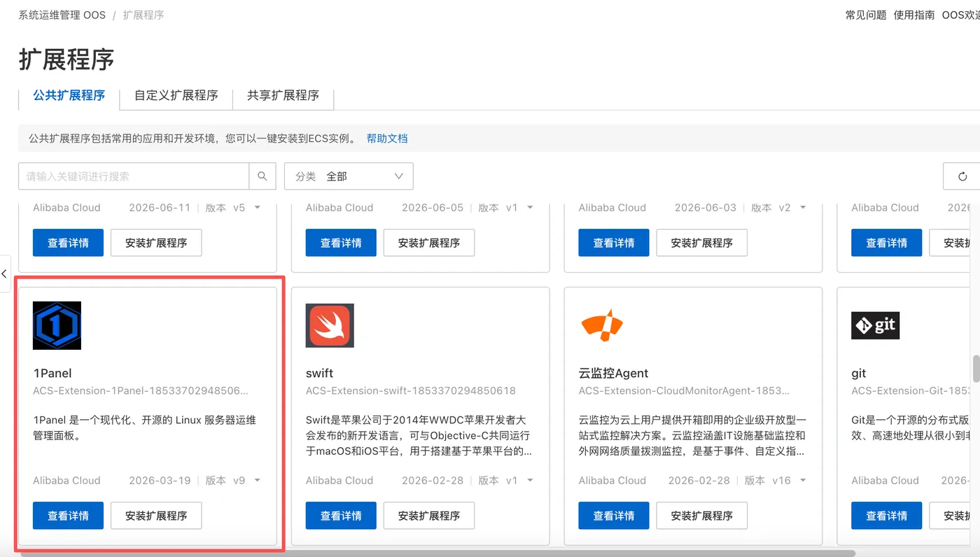
Task: Click the git logo icon
Action: pyautogui.click(x=875, y=325)
